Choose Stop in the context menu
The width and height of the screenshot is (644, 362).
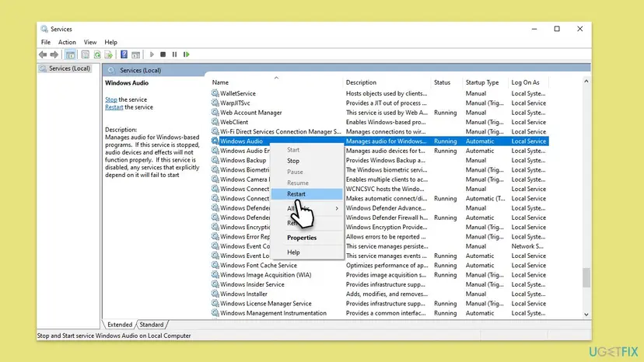point(306,161)
